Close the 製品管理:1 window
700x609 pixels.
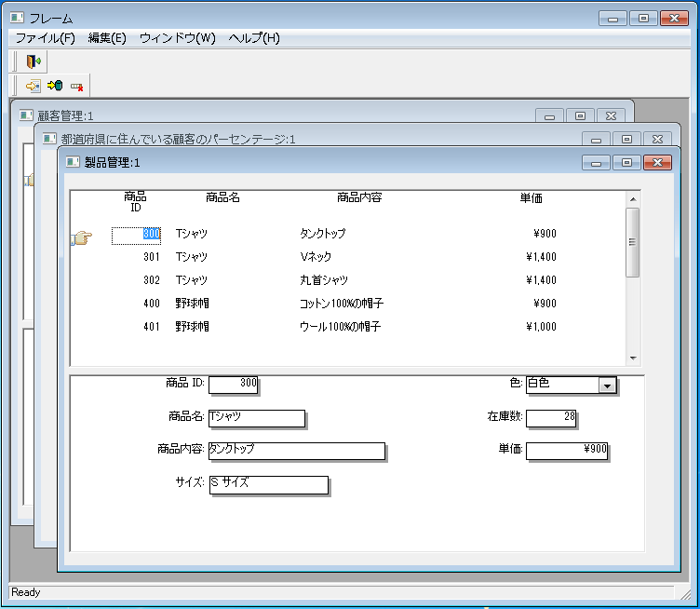(x=657, y=163)
